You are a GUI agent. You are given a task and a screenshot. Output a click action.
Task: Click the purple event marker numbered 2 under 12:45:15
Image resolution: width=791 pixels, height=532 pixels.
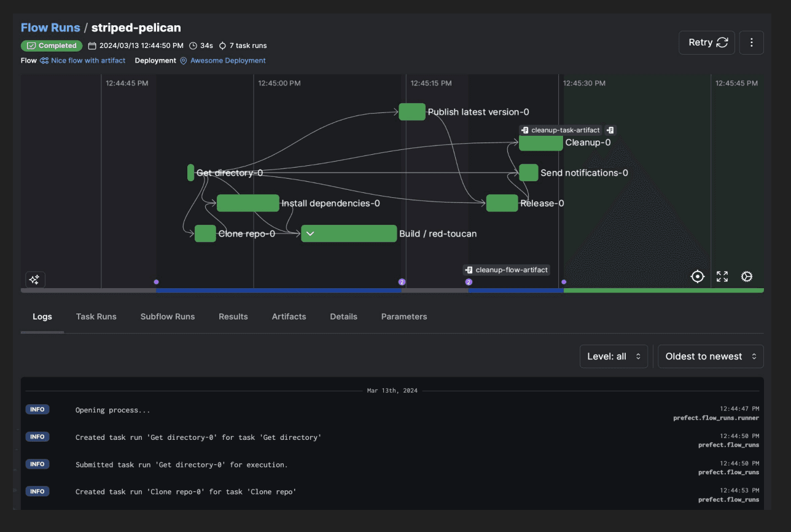pyautogui.click(x=402, y=282)
